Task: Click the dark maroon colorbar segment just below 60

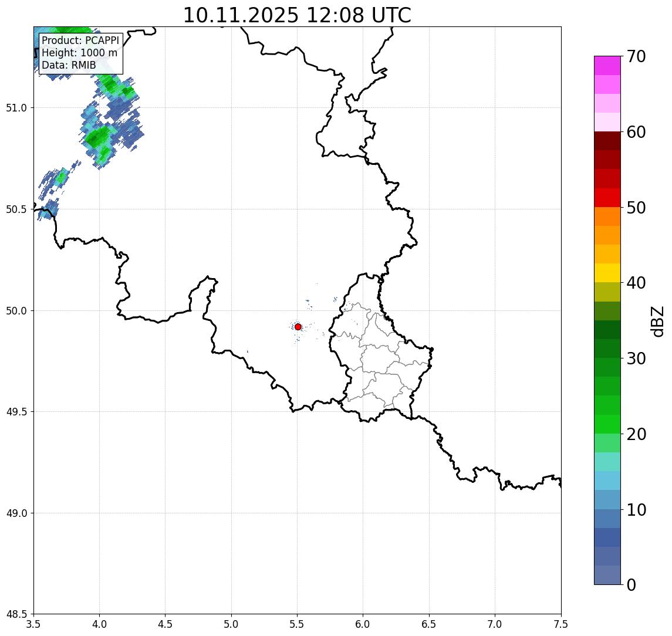Action: (x=607, y=141)
